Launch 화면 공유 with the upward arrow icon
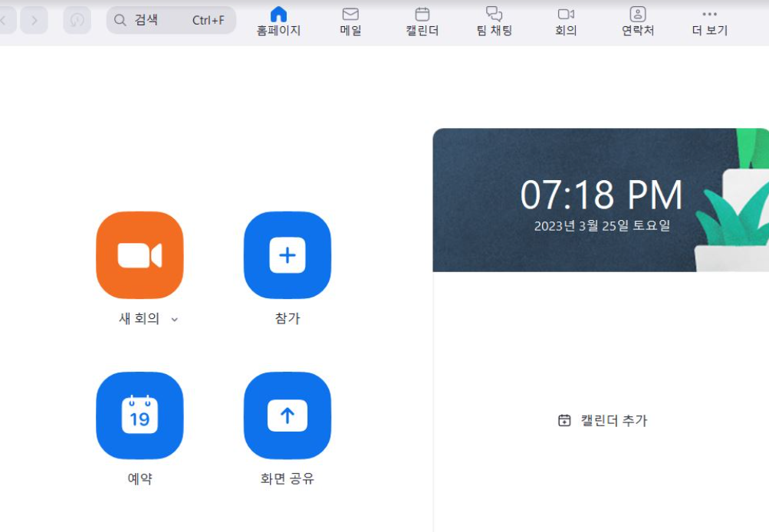The height and width of the screenshot is (532, 769). coord(288,415)
